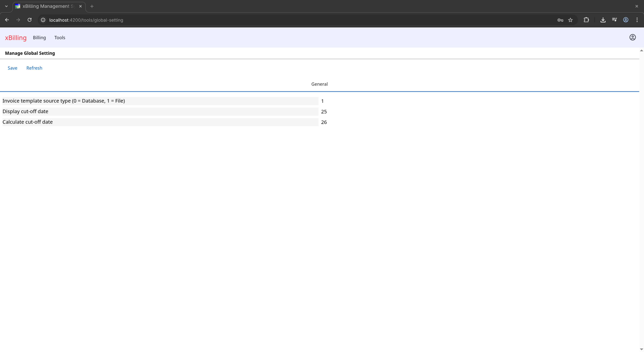Image resolution: width=644 pixels, height=352 pixels.
Task: Open the Chrome three-dot menu
Action: pyautogui.click(x=637, y=20)
